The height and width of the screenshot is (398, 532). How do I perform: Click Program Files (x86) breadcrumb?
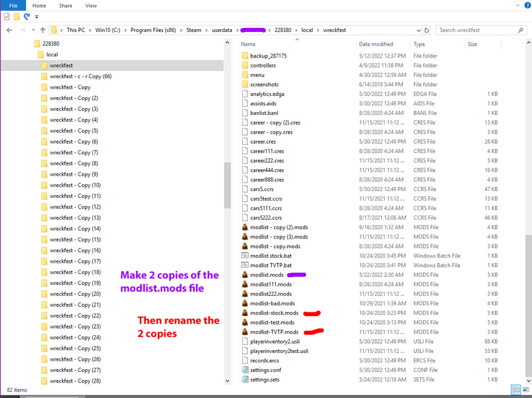coord(153,30)
